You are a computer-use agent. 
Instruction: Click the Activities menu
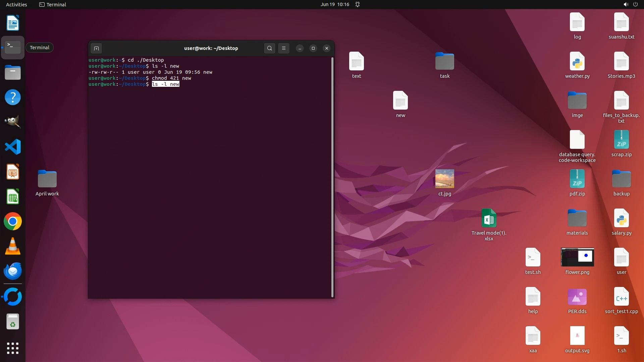click(16, 4)
